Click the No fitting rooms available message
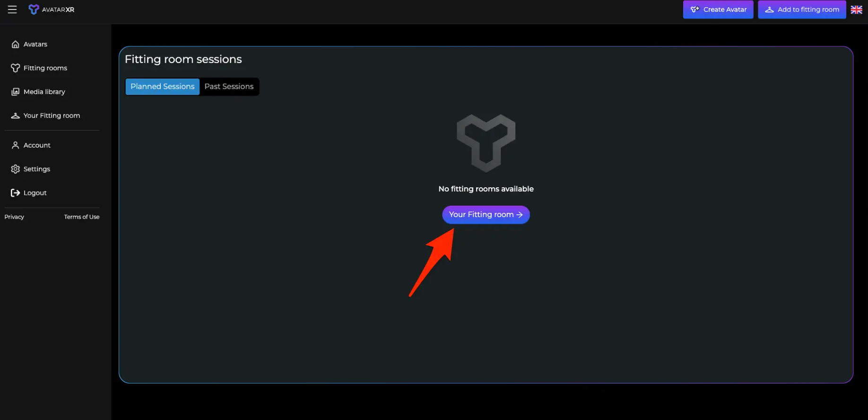The width and height of the screenshot is (868, 420). click(x=486, y=189)
